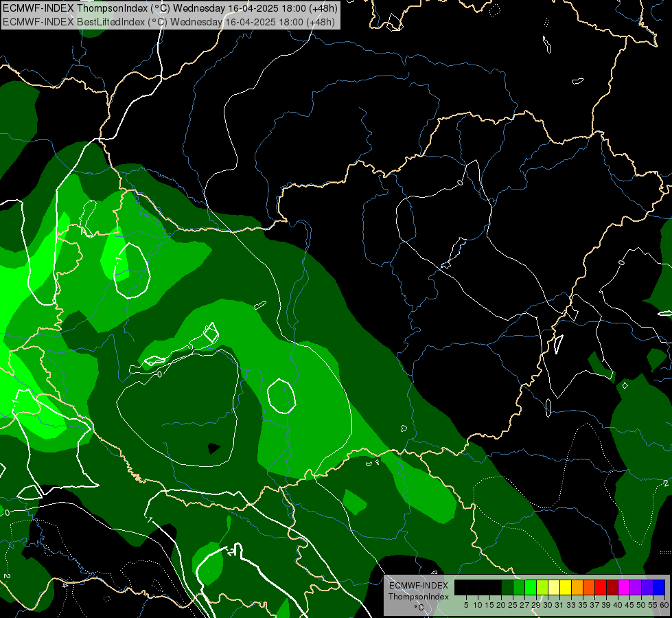Click the legend value label 60
This screenshot has height=618, width=672.
click(664, 605)
